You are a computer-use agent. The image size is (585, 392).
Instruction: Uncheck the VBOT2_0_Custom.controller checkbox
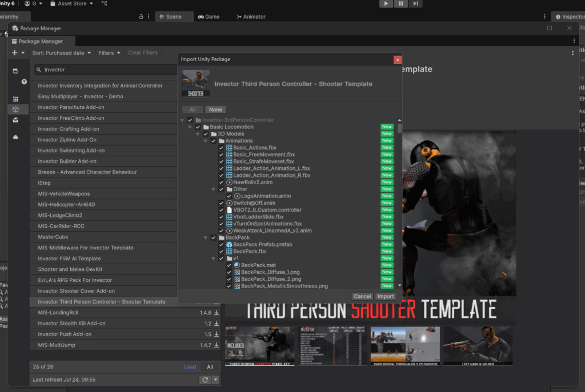point(221,210)
